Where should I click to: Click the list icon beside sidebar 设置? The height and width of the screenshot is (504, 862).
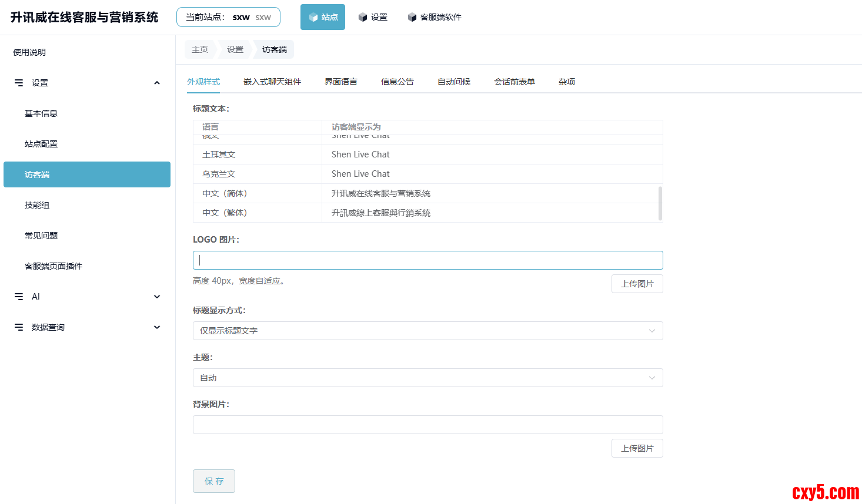[19, 83]
